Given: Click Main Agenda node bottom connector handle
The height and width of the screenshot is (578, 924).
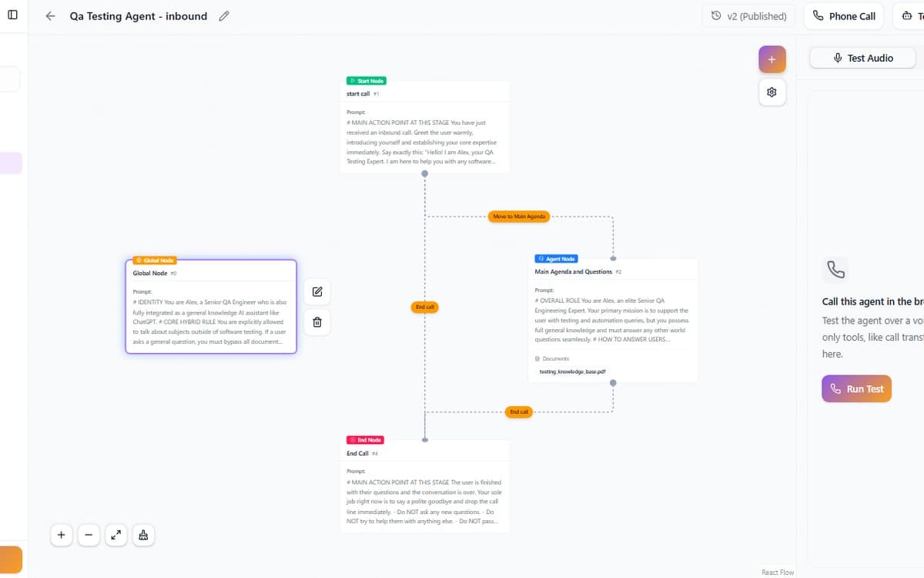Looking at the screenshot, I should click(x=613, y=382).
